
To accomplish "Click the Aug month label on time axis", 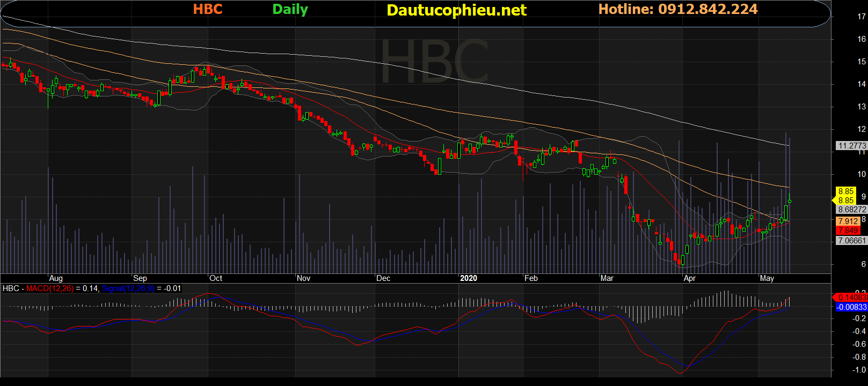I will point(56,278).
